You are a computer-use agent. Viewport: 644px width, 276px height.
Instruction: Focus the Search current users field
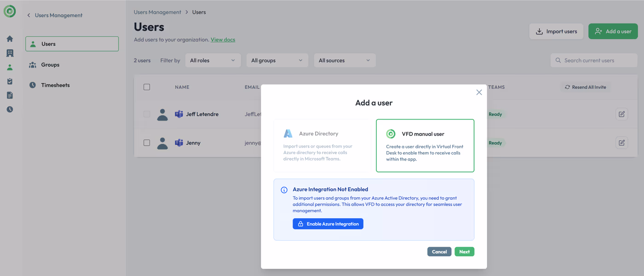point(594,60)
